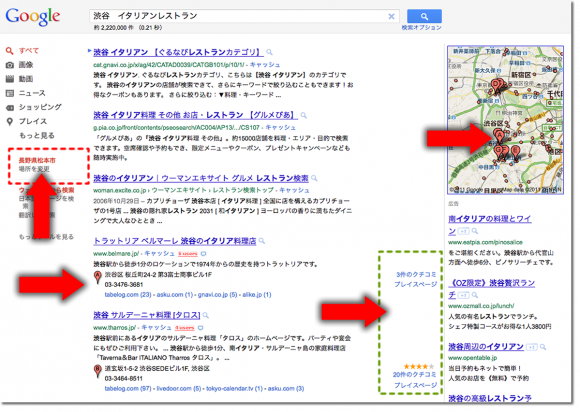Open 3件のクチコミ link

[x=416, y=274]
